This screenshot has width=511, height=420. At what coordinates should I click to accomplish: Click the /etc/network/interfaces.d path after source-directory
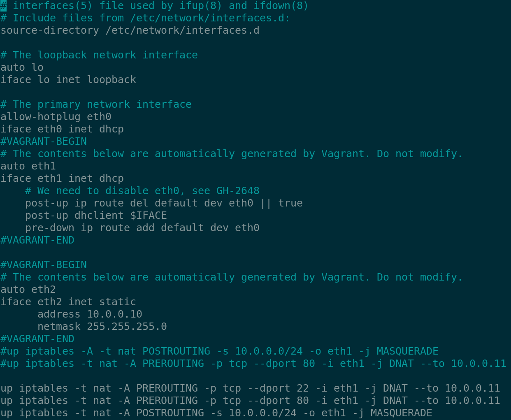point(182,30)
